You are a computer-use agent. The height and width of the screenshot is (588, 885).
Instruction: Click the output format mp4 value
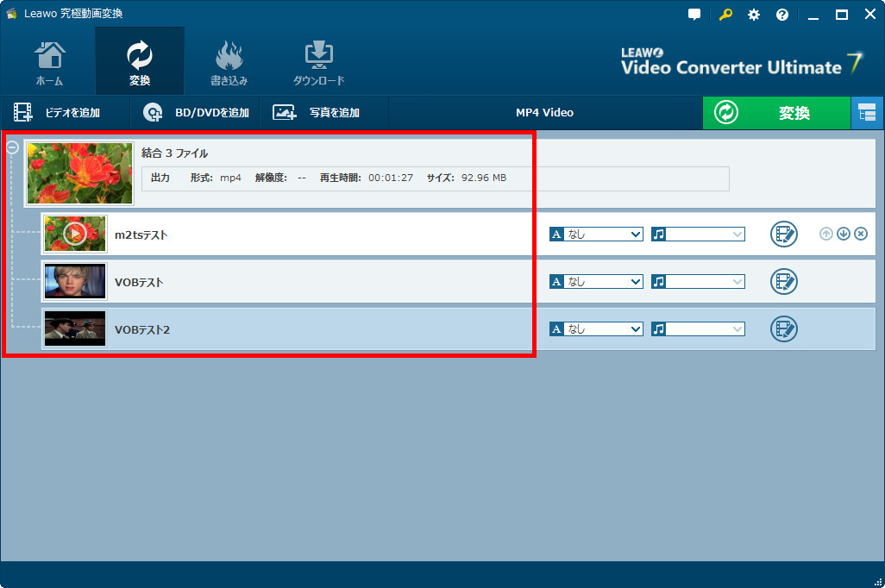(230, 178)
